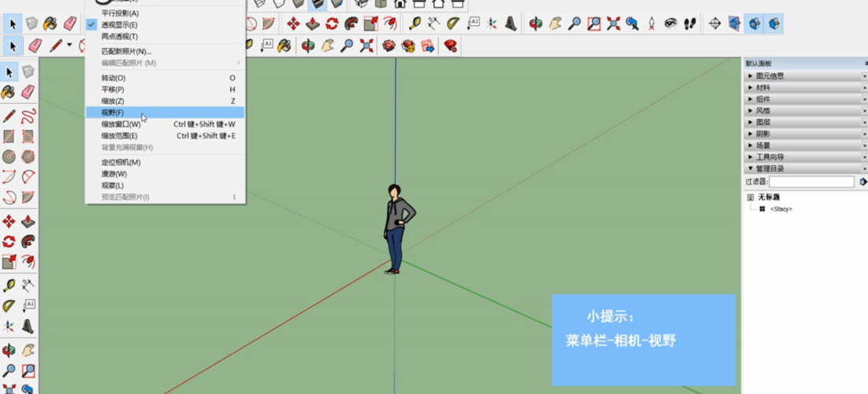Select the Section Plane tool icon
868x394 pixels.
point(714,23)
